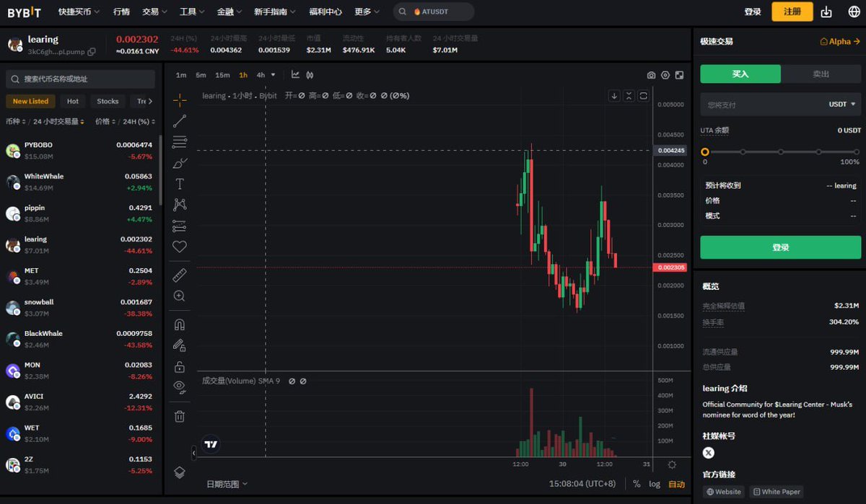Screen dimensions: 866x504
Task: Switch to the 卖出 sell tab
Action: (821, 74)
